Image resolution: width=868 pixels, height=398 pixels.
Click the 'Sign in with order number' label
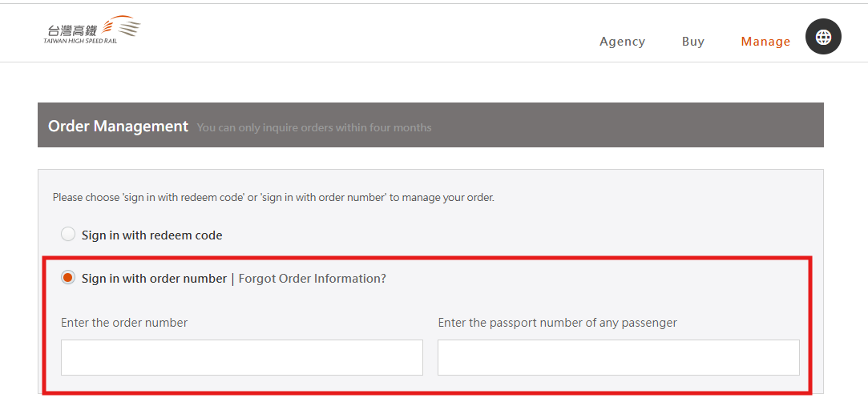pos(154,279)
